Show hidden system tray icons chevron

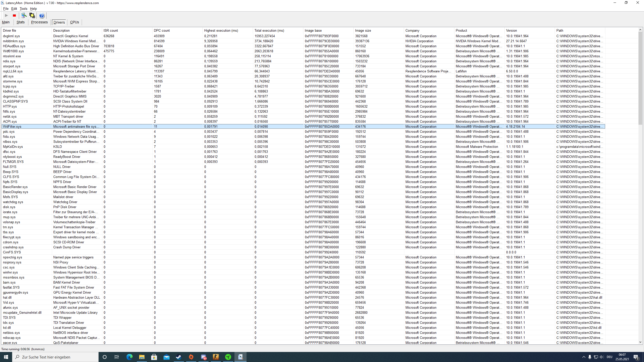coord(584,357)
